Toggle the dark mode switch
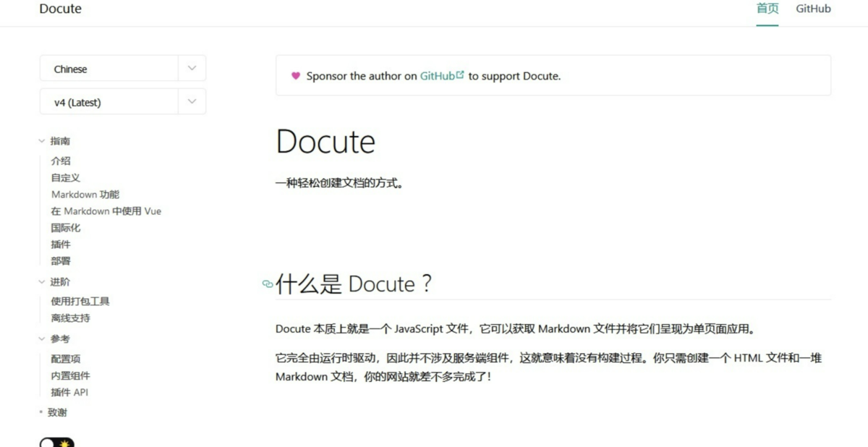Screen dimensions: 868x447 coord(57,442)
